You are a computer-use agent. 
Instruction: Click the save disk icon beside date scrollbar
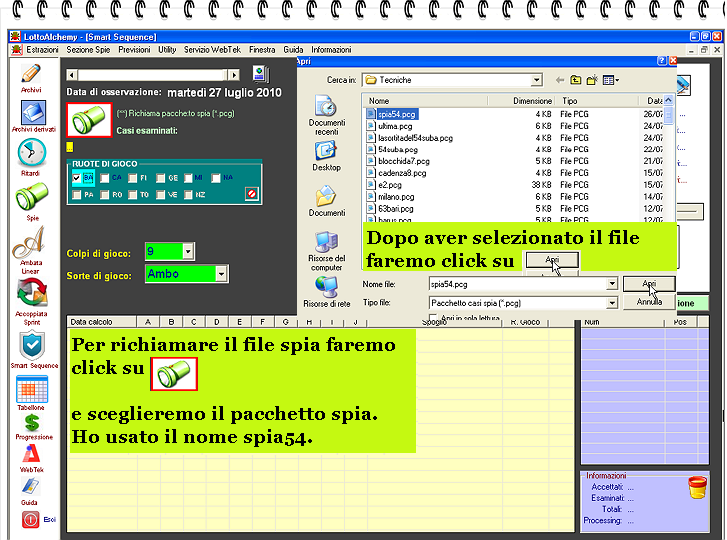260,74
